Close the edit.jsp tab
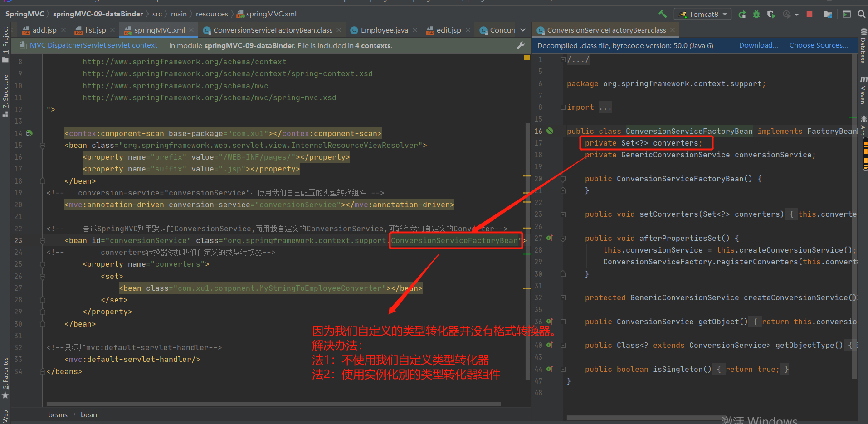The image size is (868, 424). tap(468, 30)
